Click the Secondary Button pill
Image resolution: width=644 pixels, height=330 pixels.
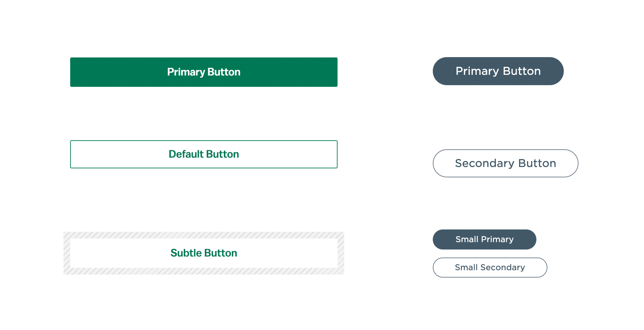click(x=505, y=163)
